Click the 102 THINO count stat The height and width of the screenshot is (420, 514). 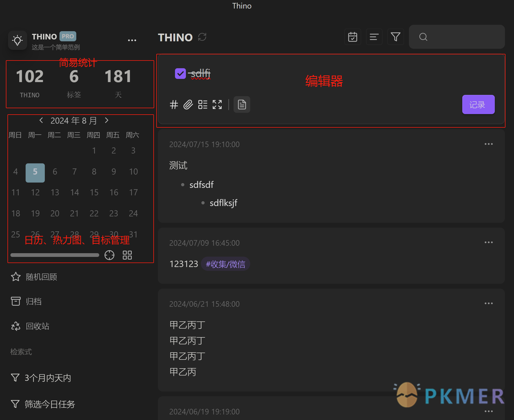click(x=30, y=83)
